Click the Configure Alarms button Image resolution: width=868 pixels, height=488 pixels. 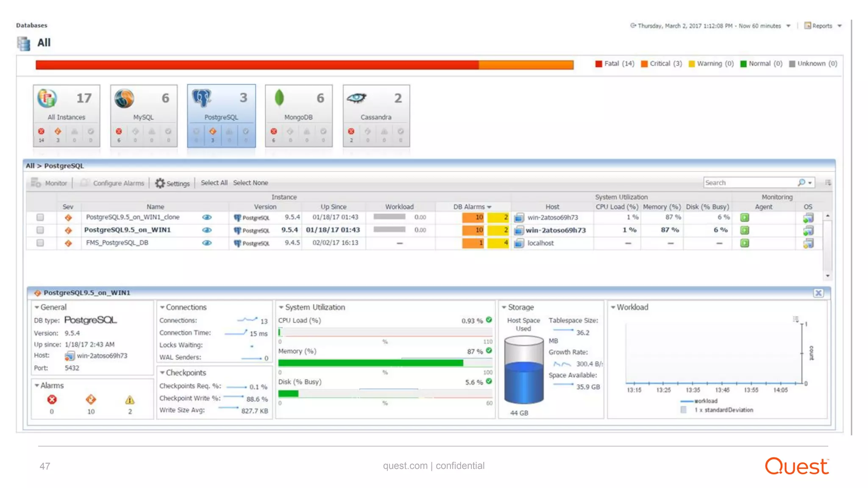(x=118, y=183)
